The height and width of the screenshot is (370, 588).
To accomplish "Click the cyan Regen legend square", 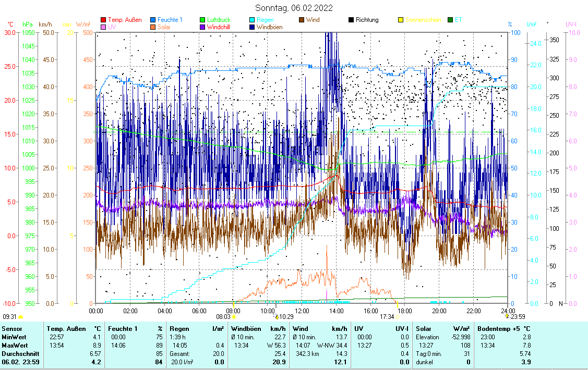I will (x=252, y=20).
